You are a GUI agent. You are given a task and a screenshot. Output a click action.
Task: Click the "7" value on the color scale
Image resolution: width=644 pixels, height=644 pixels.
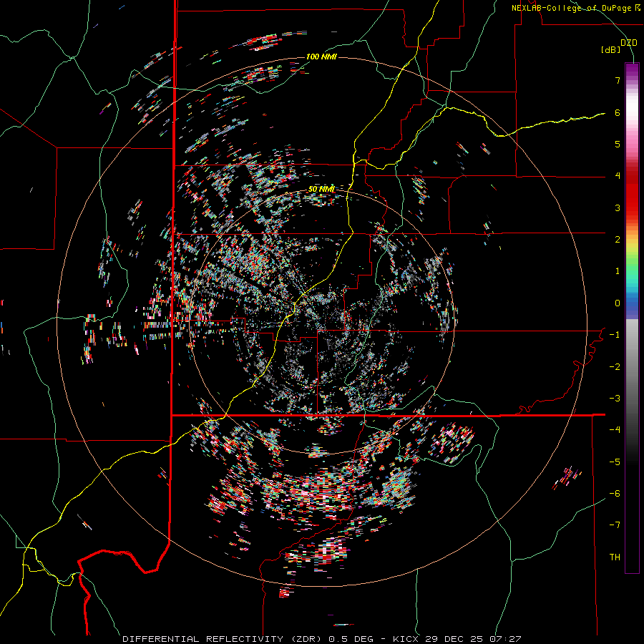[618, 80]
